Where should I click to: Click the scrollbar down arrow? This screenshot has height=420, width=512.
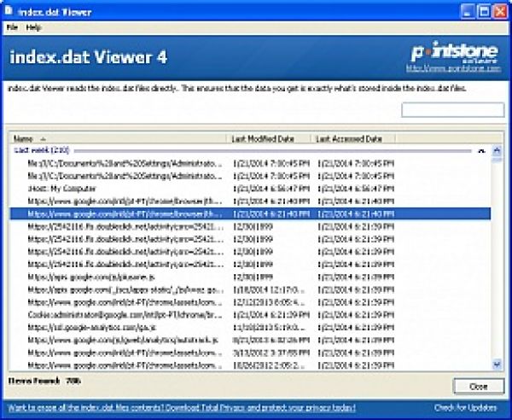(497, 365)
